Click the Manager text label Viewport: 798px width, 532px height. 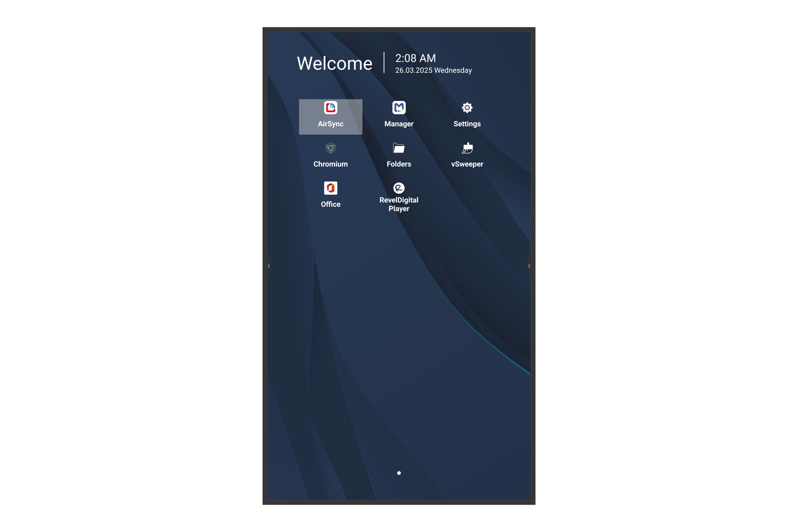[x=399, y=124]
